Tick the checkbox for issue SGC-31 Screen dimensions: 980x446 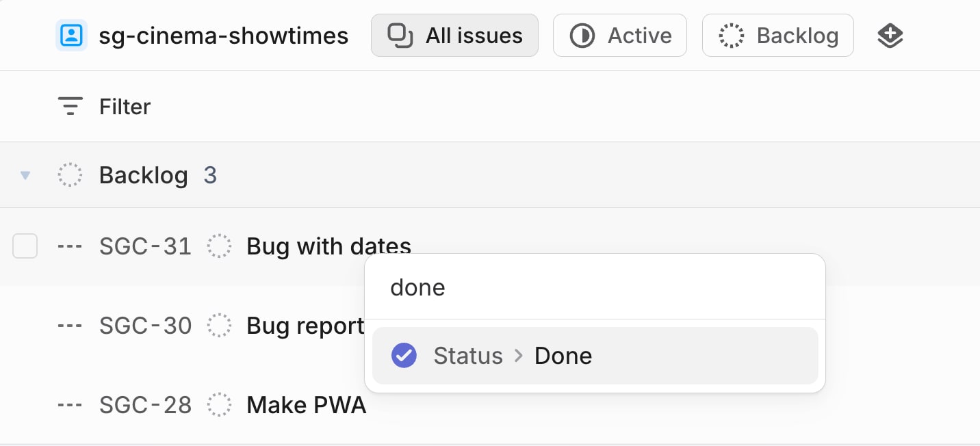pyautogui.click(x=25, y=246)
